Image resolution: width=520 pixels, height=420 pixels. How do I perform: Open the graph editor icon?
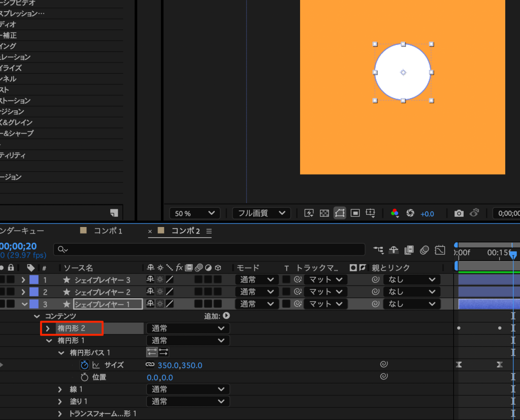click(440, 250)
